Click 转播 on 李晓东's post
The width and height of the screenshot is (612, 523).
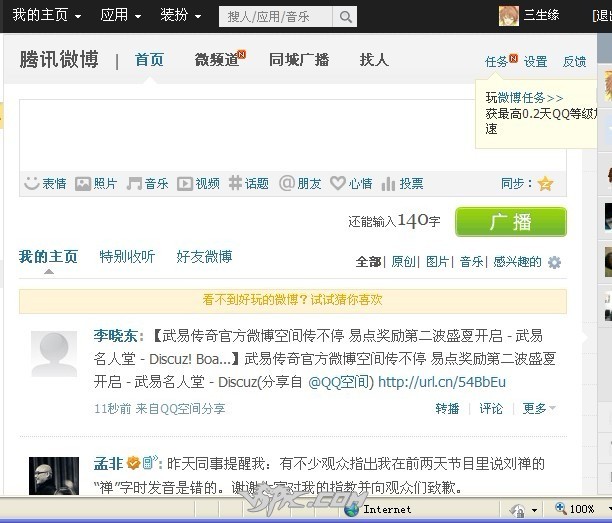tap(447, 408)
